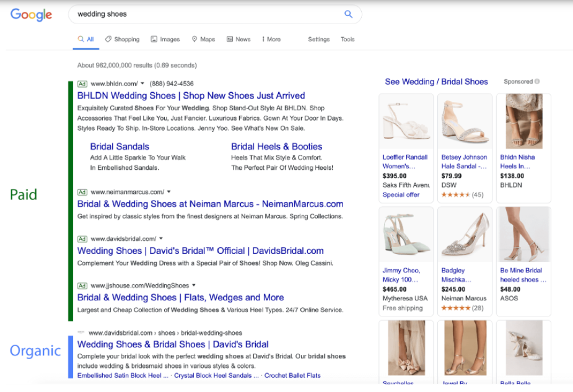The height and width of the screenshot is (392, 573).
Task: Open Be Mine Bridal heeled shoes title
Action: click(x=523, y=275)
